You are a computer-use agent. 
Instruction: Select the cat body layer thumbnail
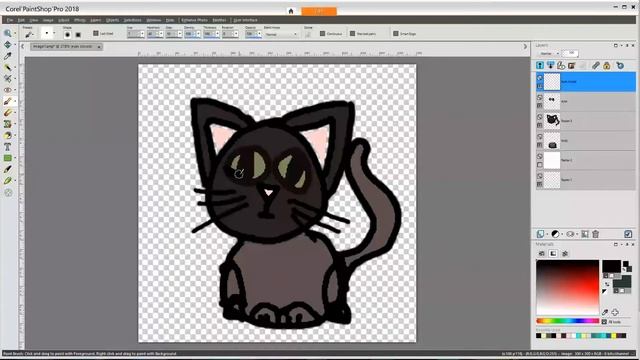(552, 140)
